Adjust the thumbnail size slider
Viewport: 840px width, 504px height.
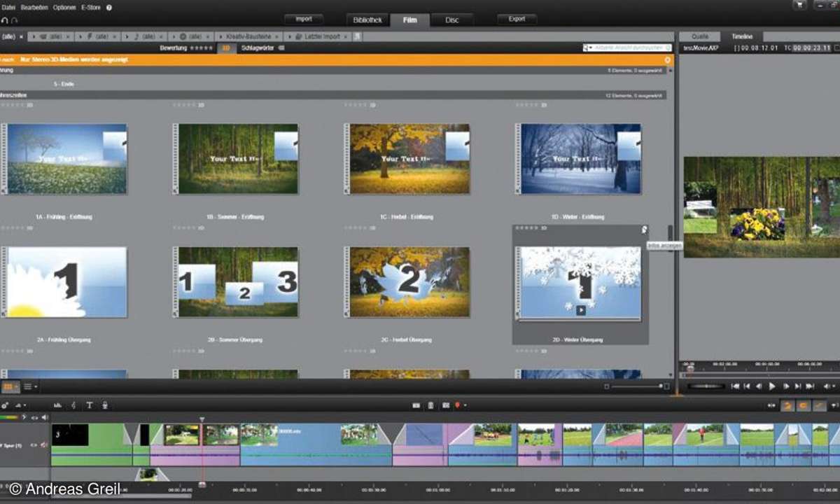pos(636,386)
